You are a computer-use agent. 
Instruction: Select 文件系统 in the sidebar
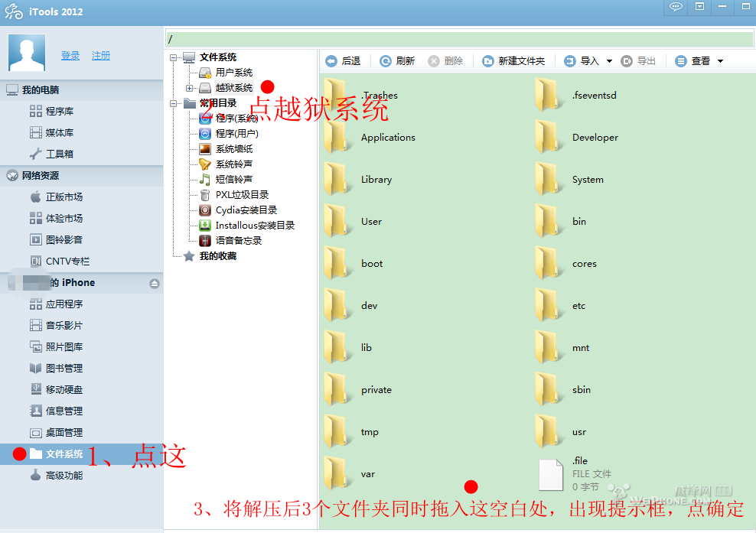(81, 454)
